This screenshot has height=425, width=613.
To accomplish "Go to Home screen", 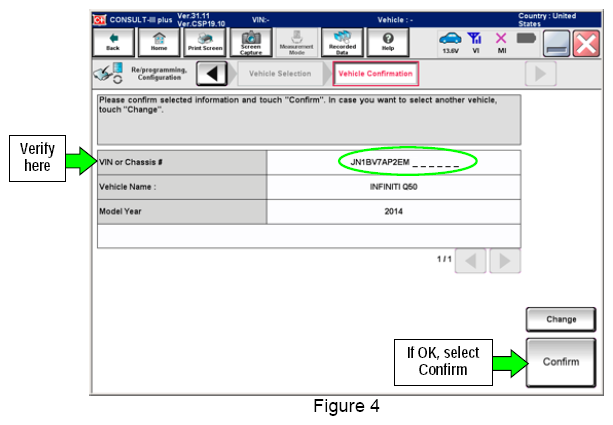I will coord(159,42).
